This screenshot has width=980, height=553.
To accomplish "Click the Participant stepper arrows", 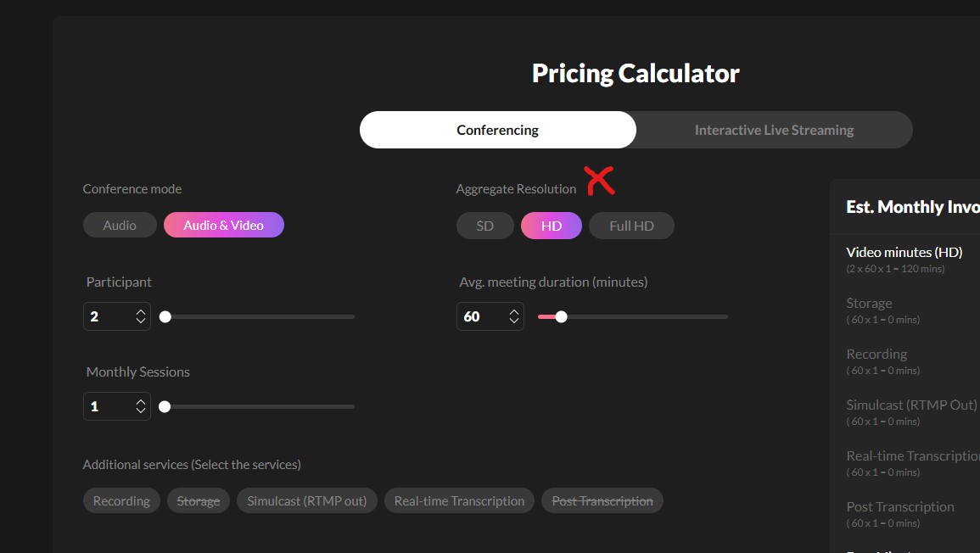I will [141, 316].
